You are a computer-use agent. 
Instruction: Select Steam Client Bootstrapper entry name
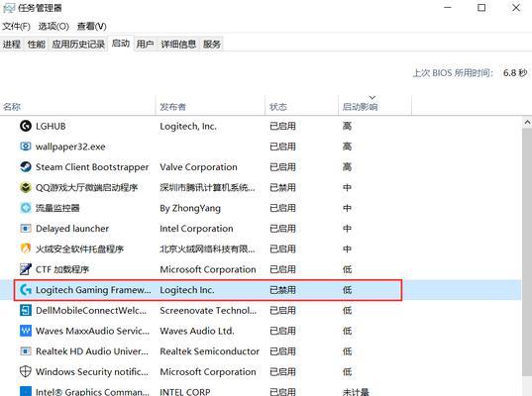click(x=92, y=167)
